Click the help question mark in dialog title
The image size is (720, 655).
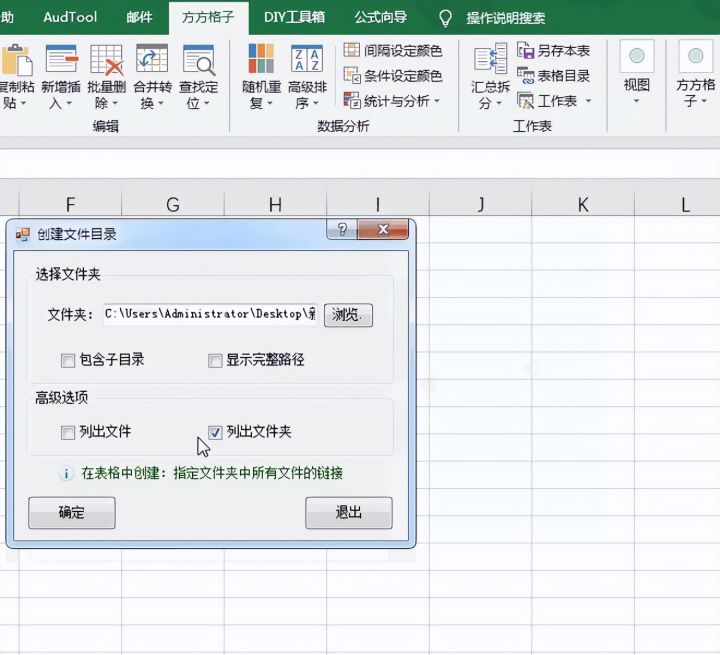[x=342, y=229]
